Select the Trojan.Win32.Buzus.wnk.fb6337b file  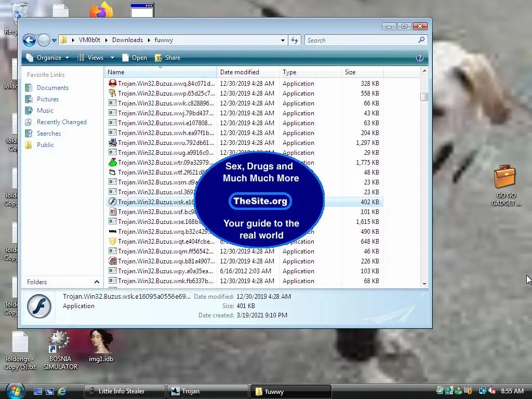coord(166,281)
